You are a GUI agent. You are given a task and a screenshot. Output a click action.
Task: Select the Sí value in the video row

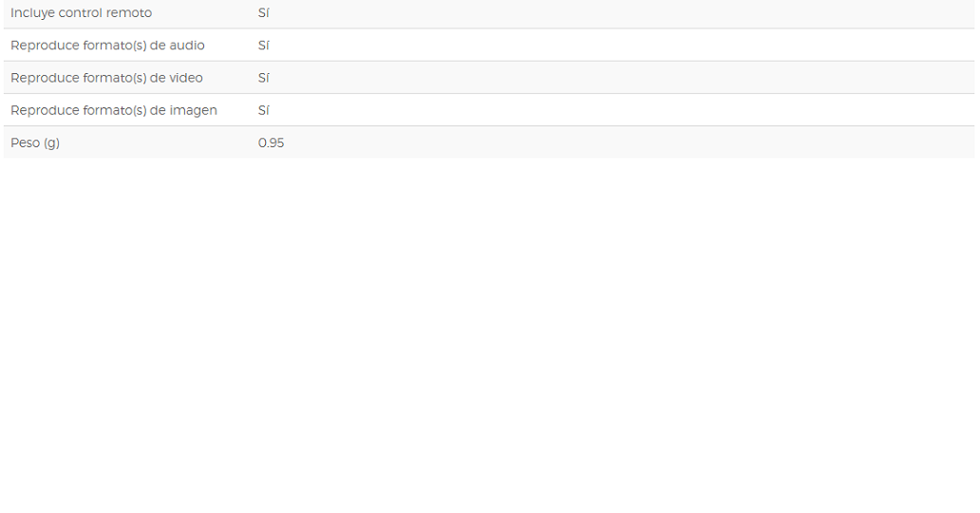coord(264,78)
